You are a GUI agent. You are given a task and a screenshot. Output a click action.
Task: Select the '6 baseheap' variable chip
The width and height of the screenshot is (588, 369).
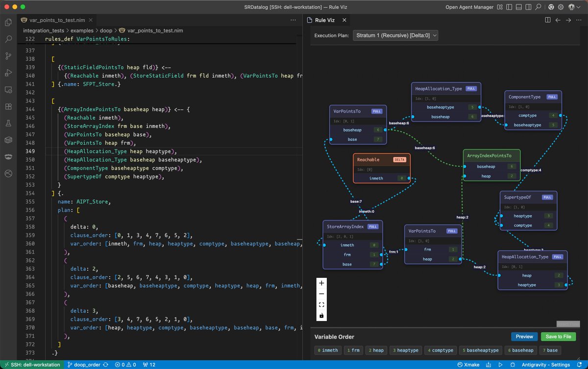tap(520, 350)
